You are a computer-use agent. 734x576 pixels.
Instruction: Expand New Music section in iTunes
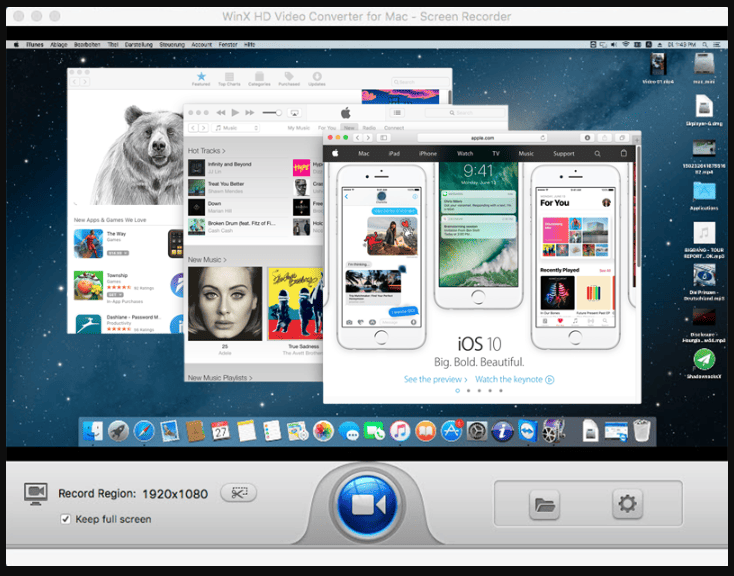(x=207, y=259)
